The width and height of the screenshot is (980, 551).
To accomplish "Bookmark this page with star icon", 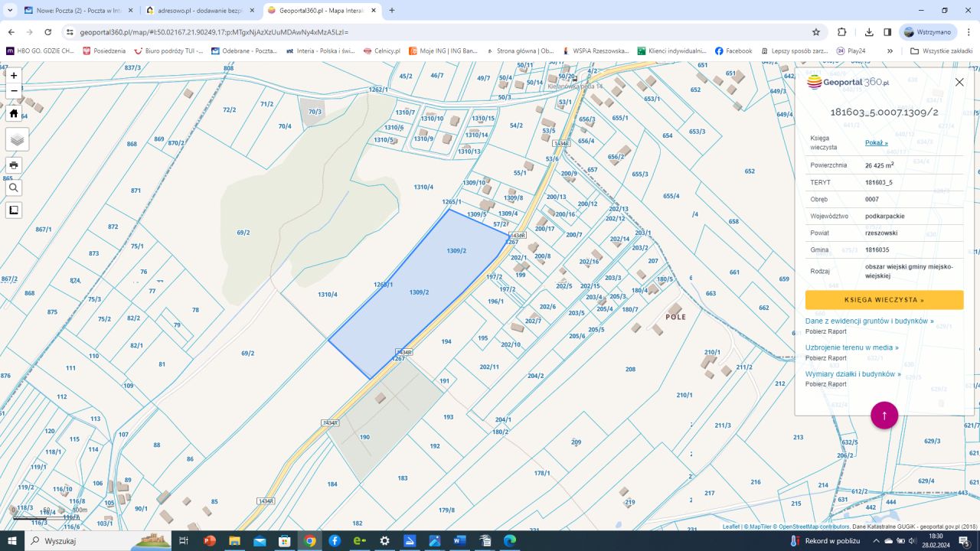I will (816, 32).
